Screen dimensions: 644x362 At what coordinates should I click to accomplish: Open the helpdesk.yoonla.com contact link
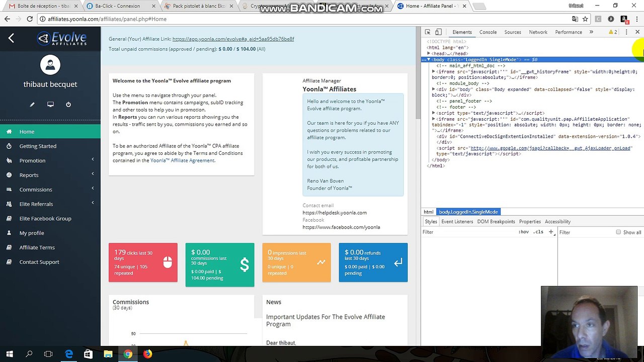click(335, 213)
